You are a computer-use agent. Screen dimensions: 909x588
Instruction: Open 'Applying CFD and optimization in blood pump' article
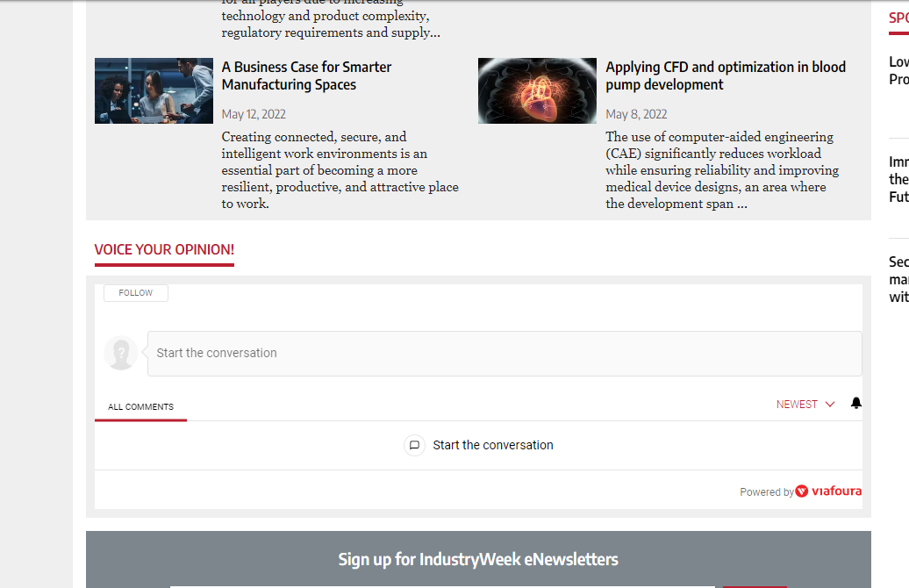[x=725, y=75]
